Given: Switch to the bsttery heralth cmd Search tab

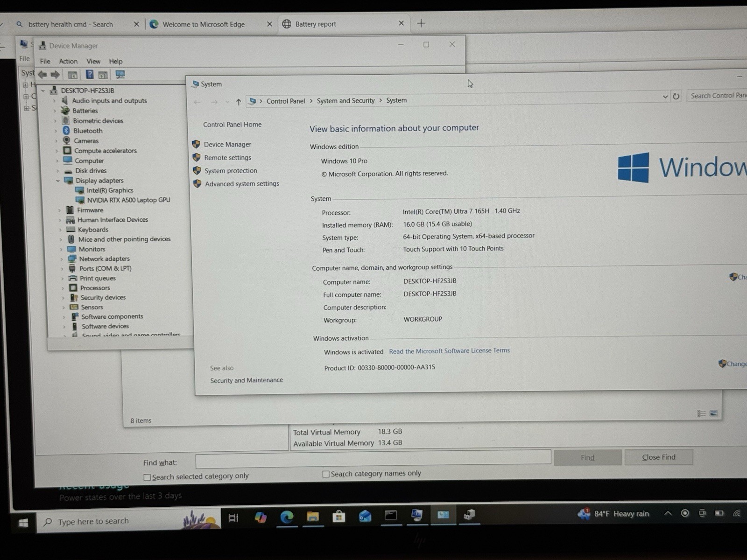Looking at the screenshot, I should pos(77,24).
